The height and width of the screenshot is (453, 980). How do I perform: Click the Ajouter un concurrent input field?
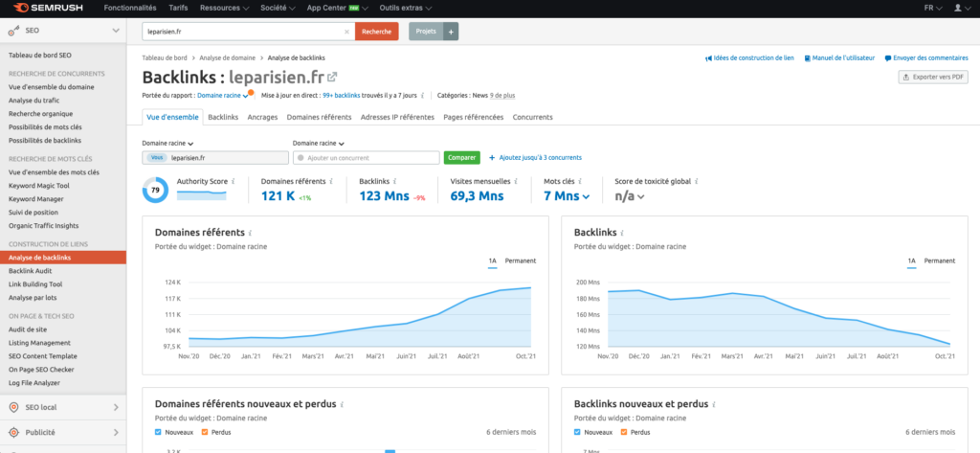[x=367, y=158]
